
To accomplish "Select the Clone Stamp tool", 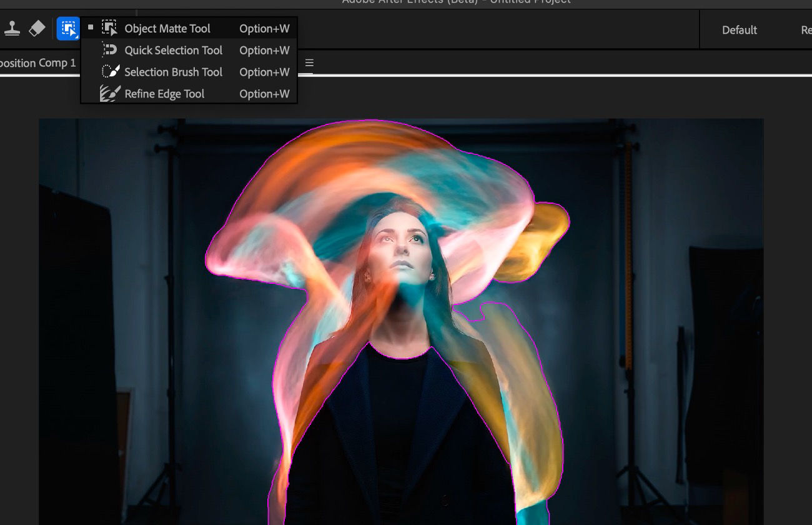I will pyautogui.click(x=12, y=28).
